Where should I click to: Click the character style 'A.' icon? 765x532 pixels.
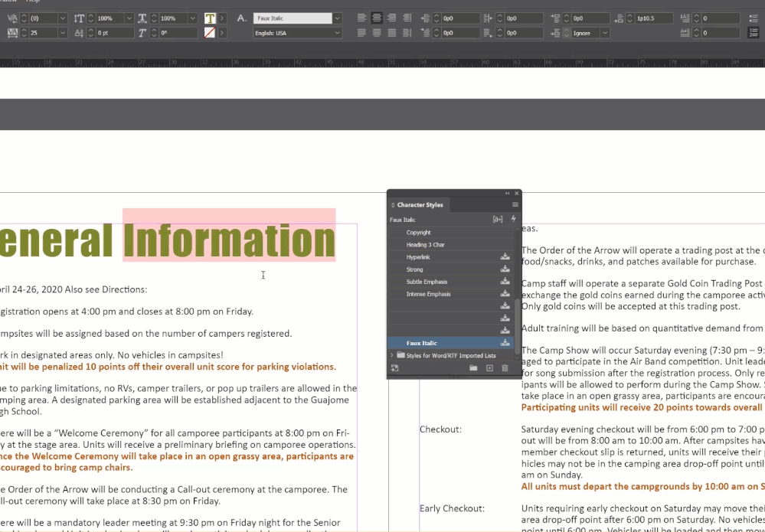242,18
